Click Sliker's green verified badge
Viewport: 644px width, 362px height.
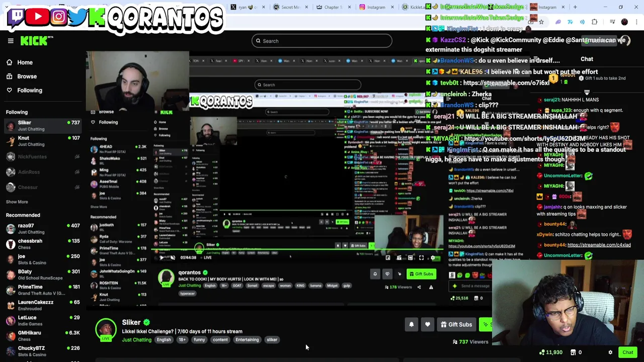tap(146, 322)
